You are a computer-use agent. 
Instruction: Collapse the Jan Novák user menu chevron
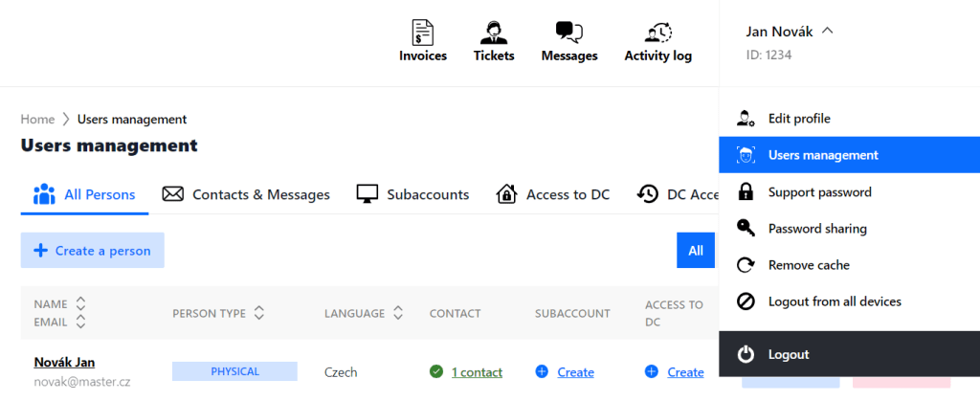[x=828, y=30]
